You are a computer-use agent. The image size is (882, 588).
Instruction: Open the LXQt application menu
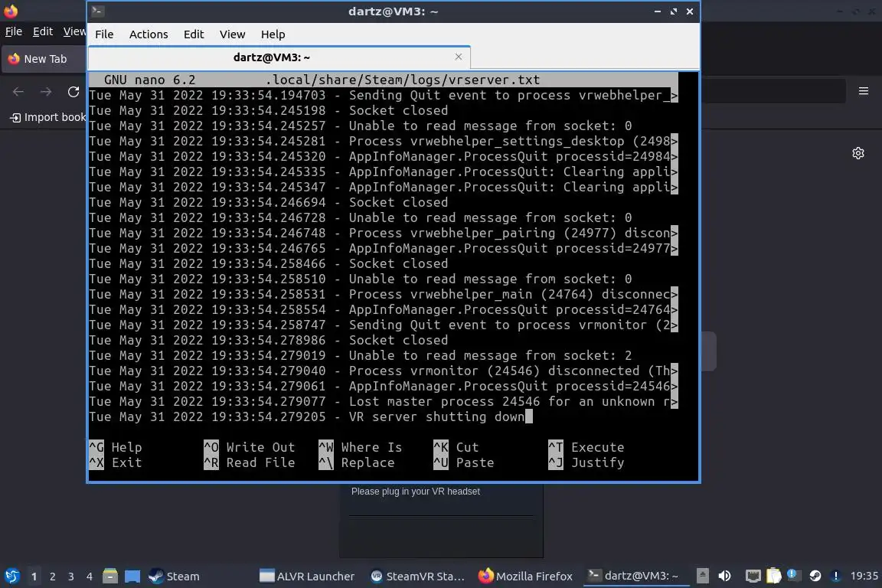click(x=11, y=577)
